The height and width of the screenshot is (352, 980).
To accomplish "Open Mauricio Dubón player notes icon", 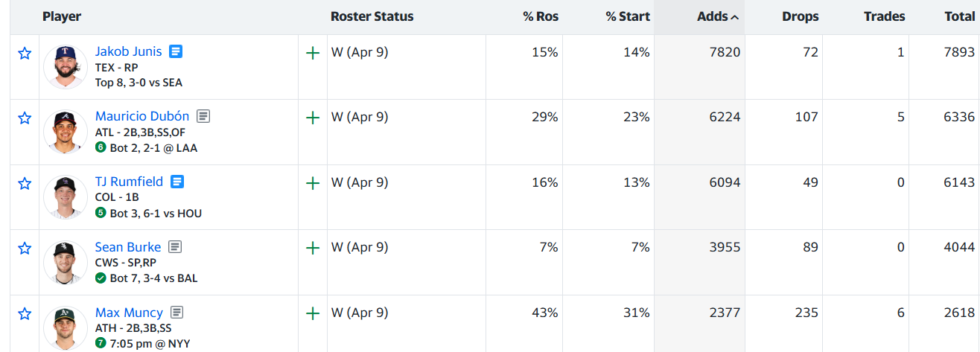I will pyautogui.click(x=203, y=116).
